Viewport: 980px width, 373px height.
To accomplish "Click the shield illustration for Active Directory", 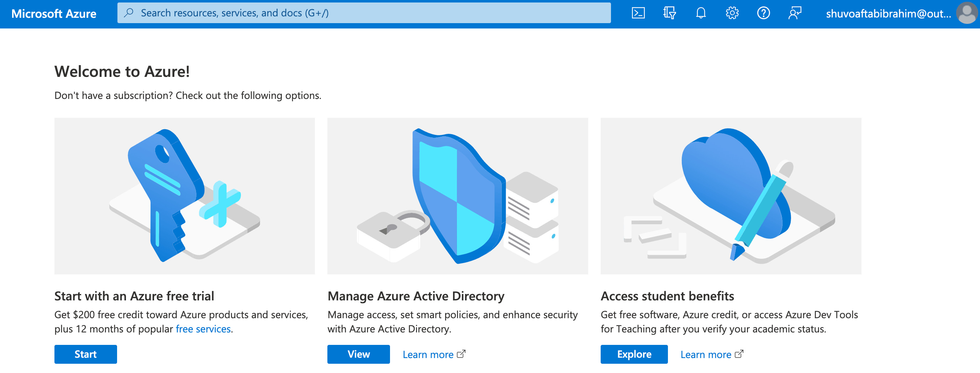I will [x=458, y=196].
